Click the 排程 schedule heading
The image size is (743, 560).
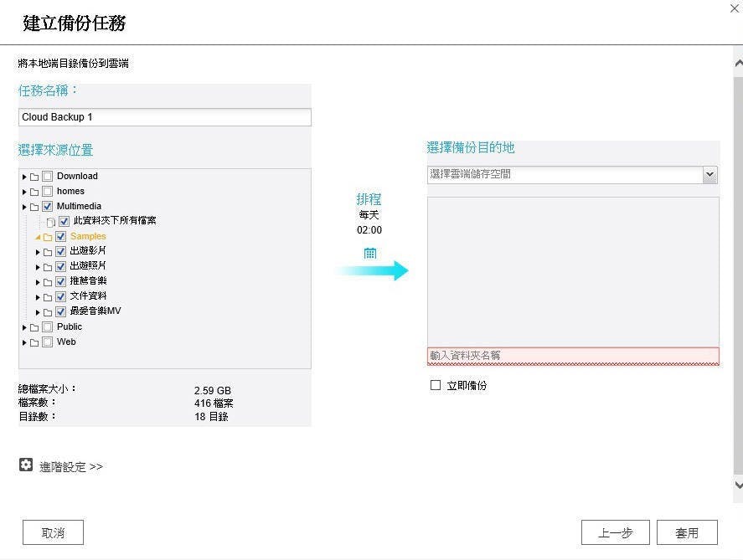click(x=369, y=199)
